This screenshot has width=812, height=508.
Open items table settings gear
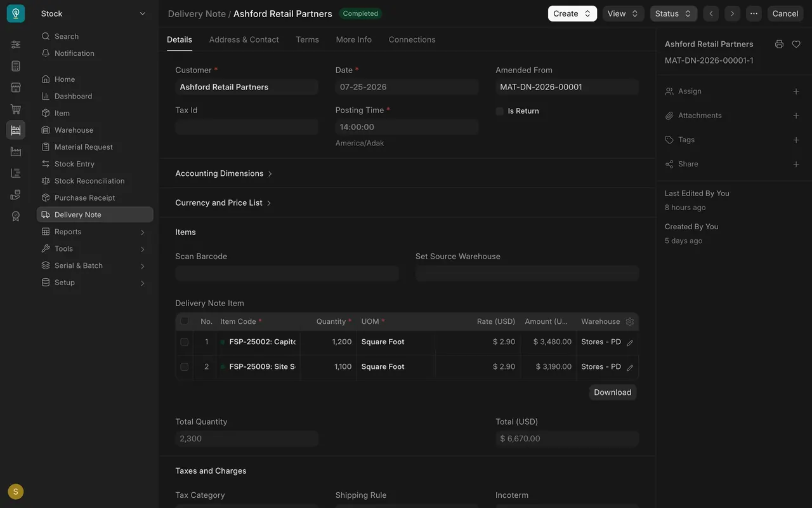(x=630, y=321)
